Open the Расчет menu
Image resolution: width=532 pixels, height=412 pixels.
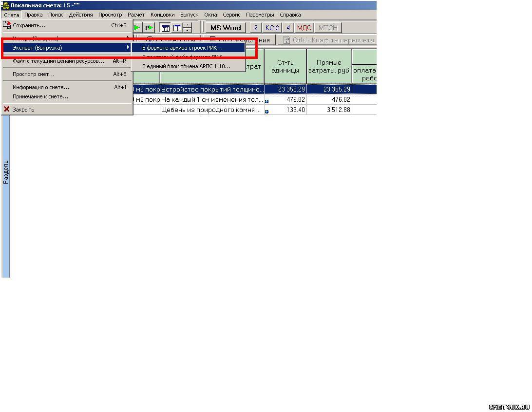(x=136, y=15)
